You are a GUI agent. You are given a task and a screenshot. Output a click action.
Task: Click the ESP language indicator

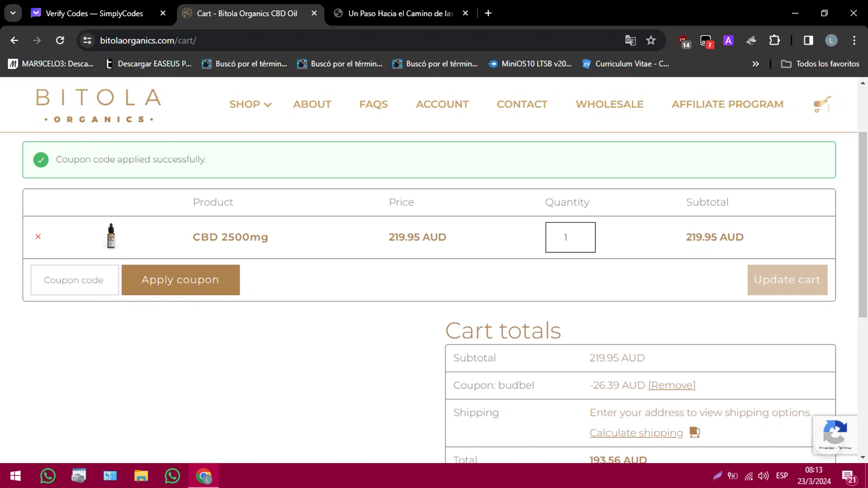(782, 476)
